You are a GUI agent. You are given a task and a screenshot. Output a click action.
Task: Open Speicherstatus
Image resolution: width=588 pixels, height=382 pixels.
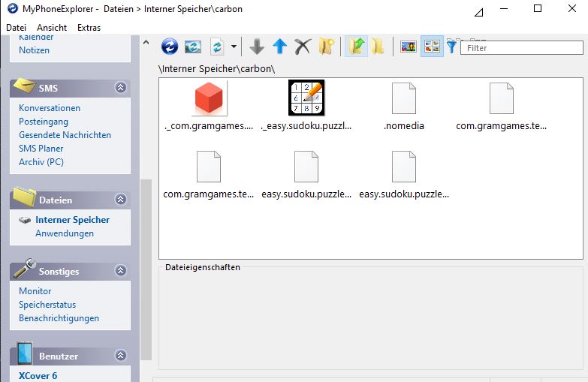coord(47,305)
